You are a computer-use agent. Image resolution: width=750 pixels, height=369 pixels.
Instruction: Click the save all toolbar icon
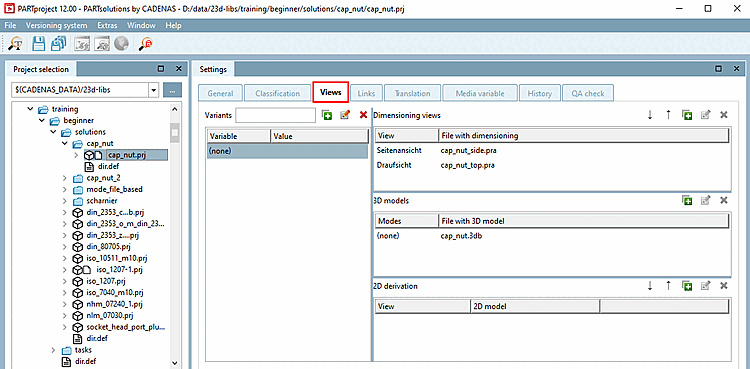(x=59, y=44)
